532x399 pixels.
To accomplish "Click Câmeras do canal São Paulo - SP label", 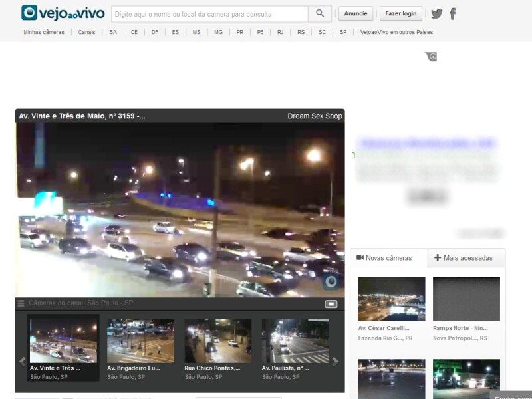I will (80, 303).
